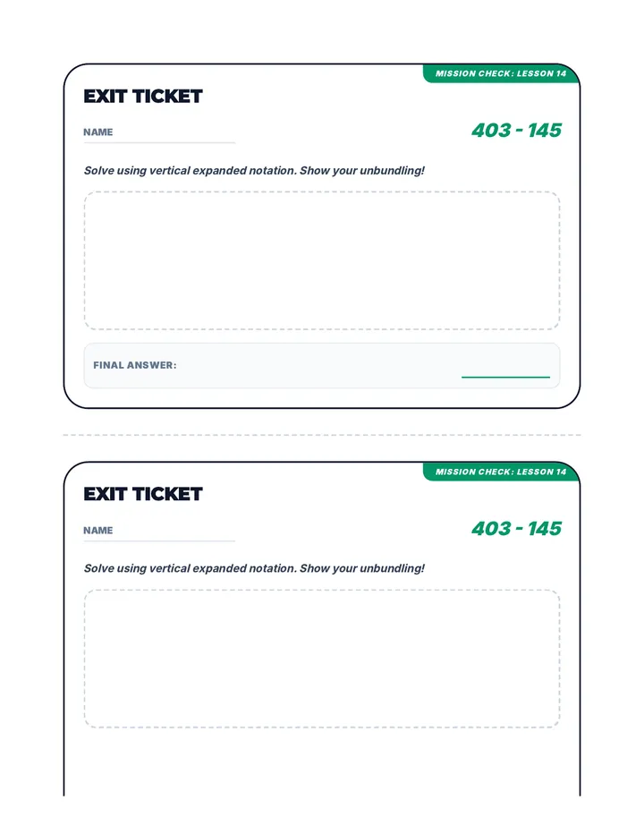Click the first 403 - 145 problem

[x=516, y=131]
